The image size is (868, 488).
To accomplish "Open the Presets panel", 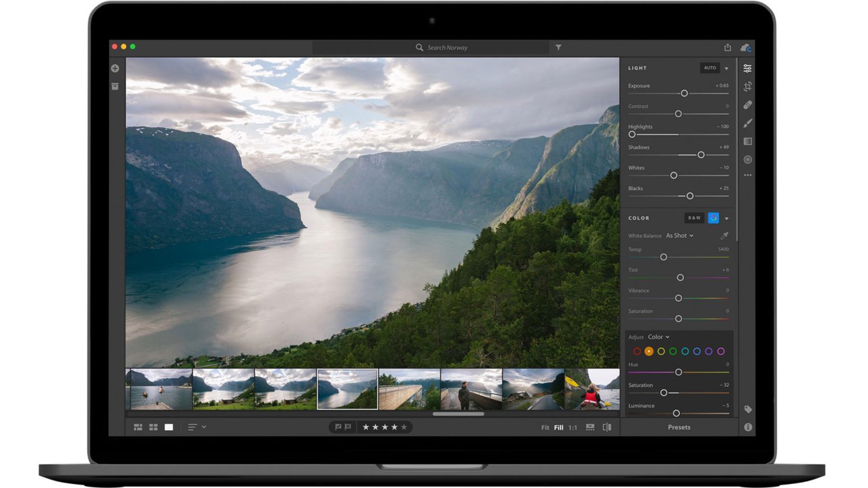I will [x=678, y=427].
